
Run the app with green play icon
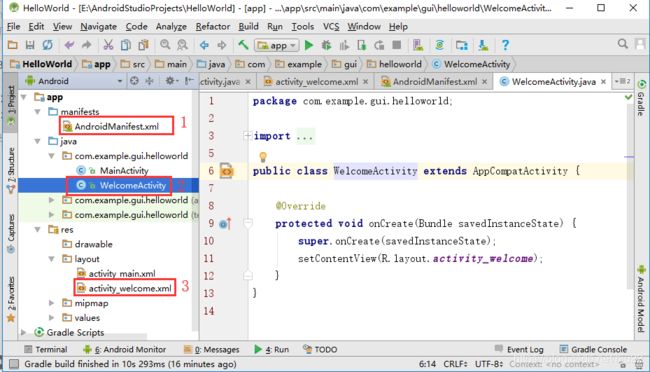tap(309, 45)
